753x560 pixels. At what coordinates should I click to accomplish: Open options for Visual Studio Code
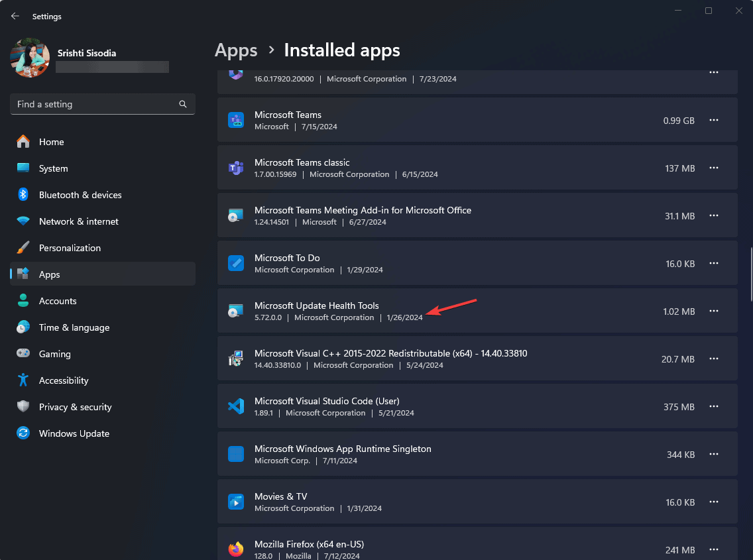714,406
